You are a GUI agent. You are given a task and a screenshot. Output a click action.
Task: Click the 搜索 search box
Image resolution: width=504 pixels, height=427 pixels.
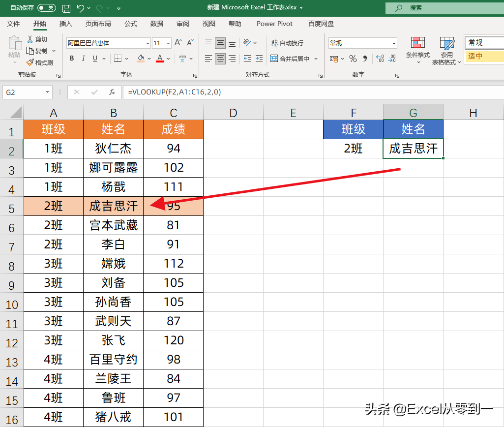[x=445, y=8]
